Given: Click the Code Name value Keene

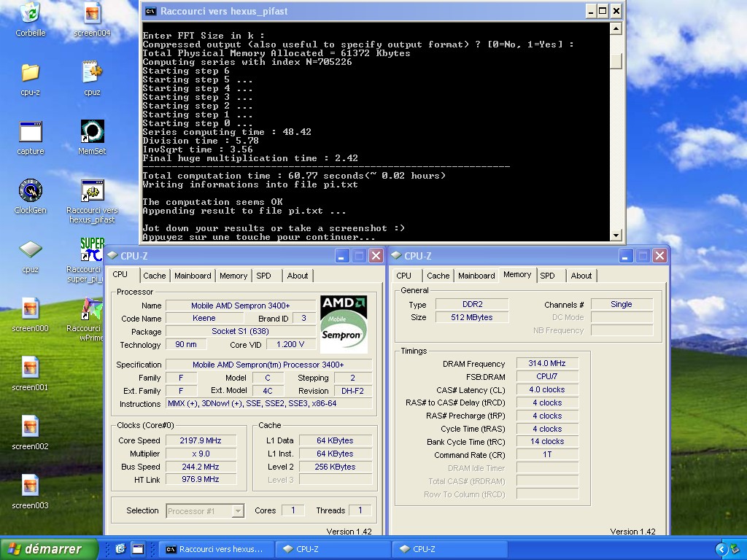Looking at the screenshot, I should coord(204,318).
